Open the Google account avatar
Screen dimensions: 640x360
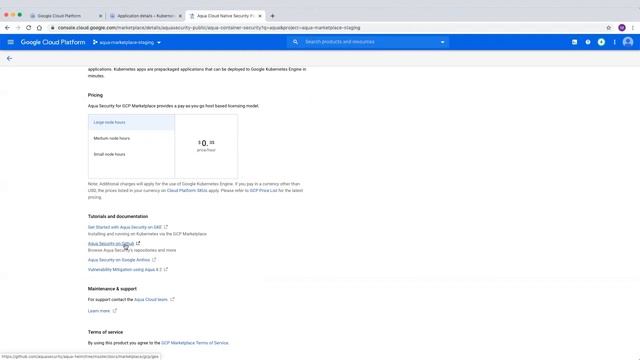point(628,42)
